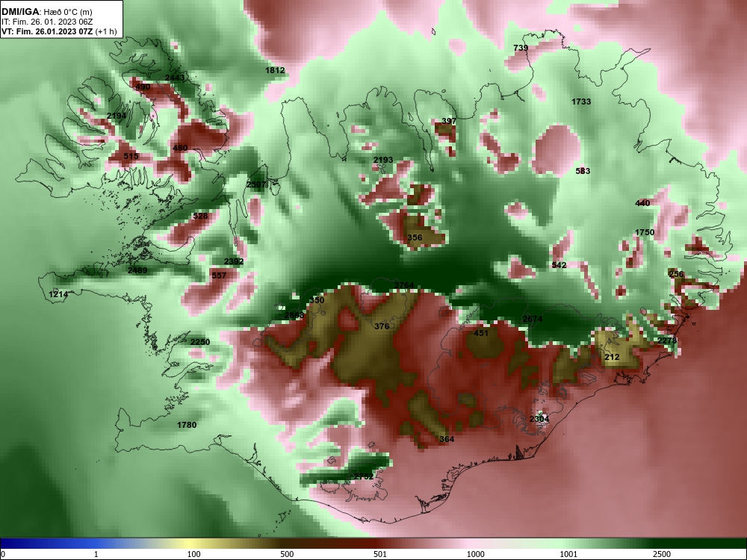The height and width of the screenshot is (560, 747).
Task: Click the map value 350
Action: [317, 300]
